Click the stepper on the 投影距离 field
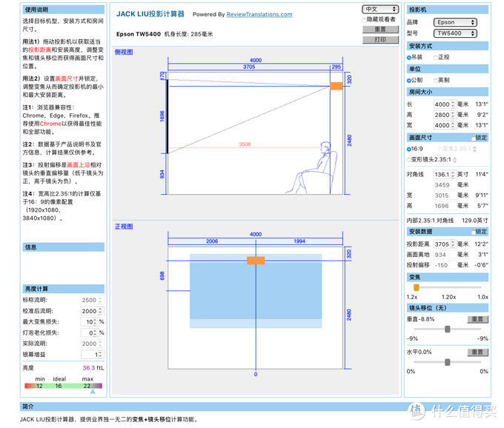 click(x=453, y=244)
